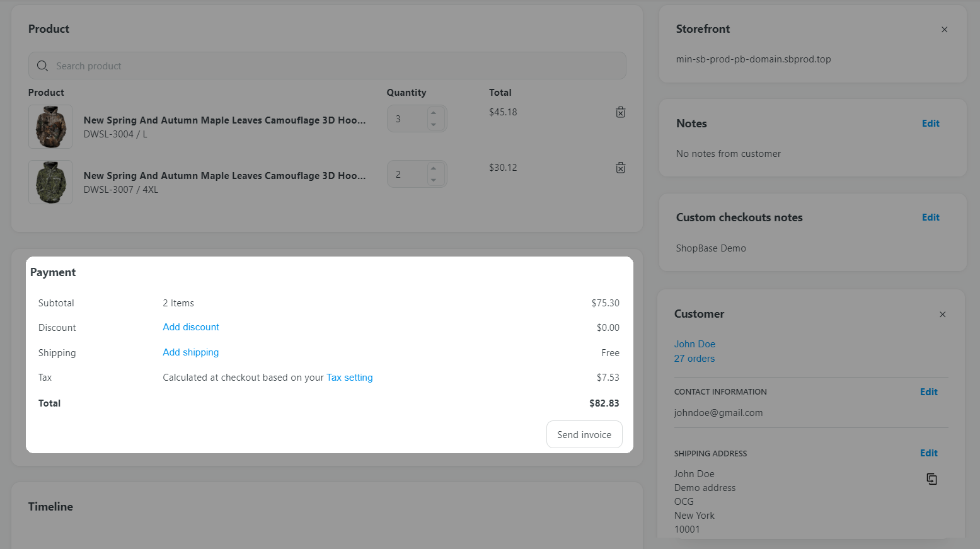980x549 pixels.
Task: Click the discount amount $0.00
Action: click(608, 328)
